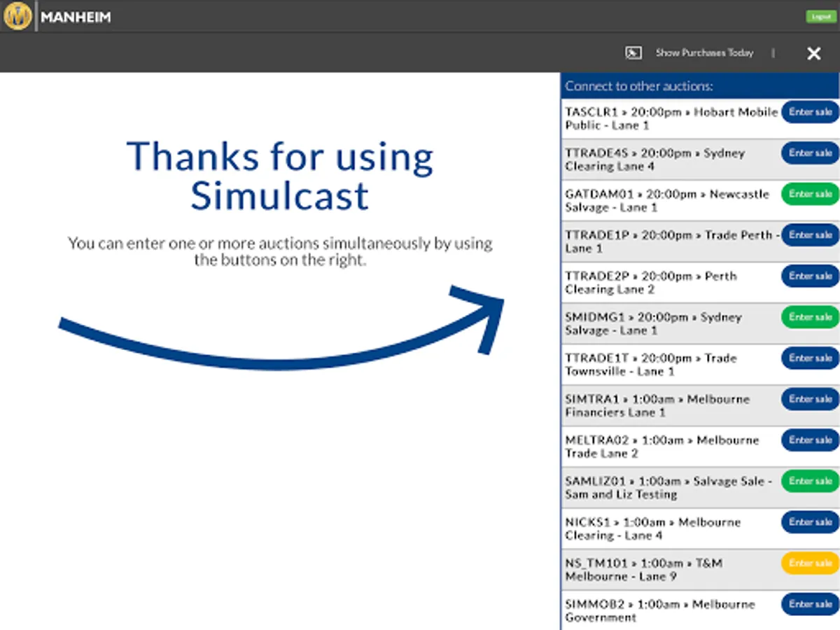The image size is (840, 630).
Task: Select the 'SIMMOB2 » 1:00am » Melbourne' text
Action: pyautogui.click(x=660, y=604)
